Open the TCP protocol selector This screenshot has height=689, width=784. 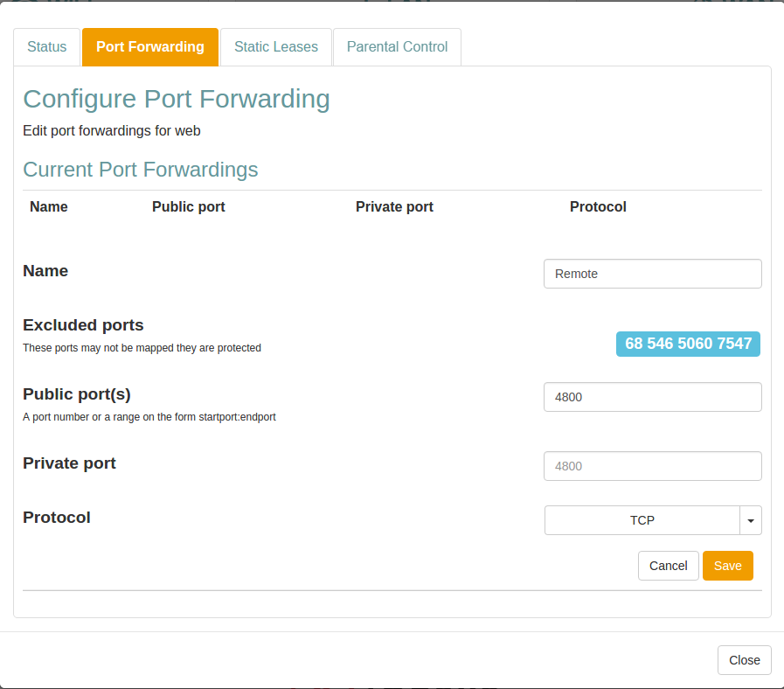click(642, 520)
